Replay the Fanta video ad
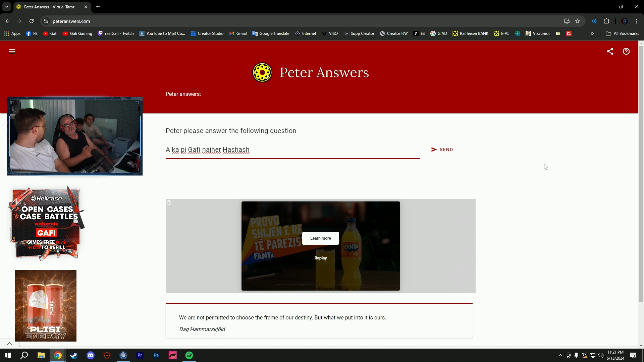The height and width of the screenshot is (362, 644). pos(321,258)
